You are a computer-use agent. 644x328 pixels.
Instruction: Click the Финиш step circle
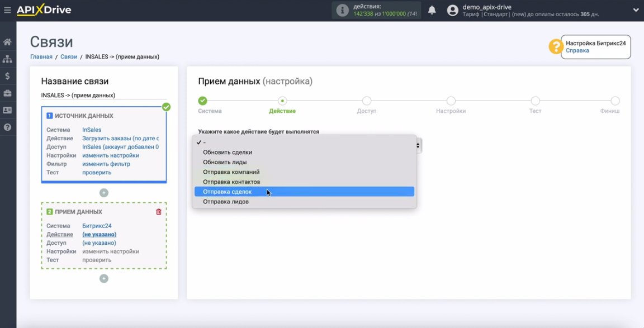pyautogui.click(x=615, y=101)
